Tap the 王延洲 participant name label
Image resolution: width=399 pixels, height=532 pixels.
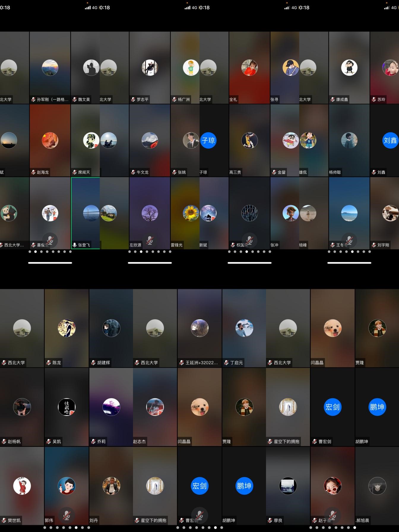pos(202,363)
